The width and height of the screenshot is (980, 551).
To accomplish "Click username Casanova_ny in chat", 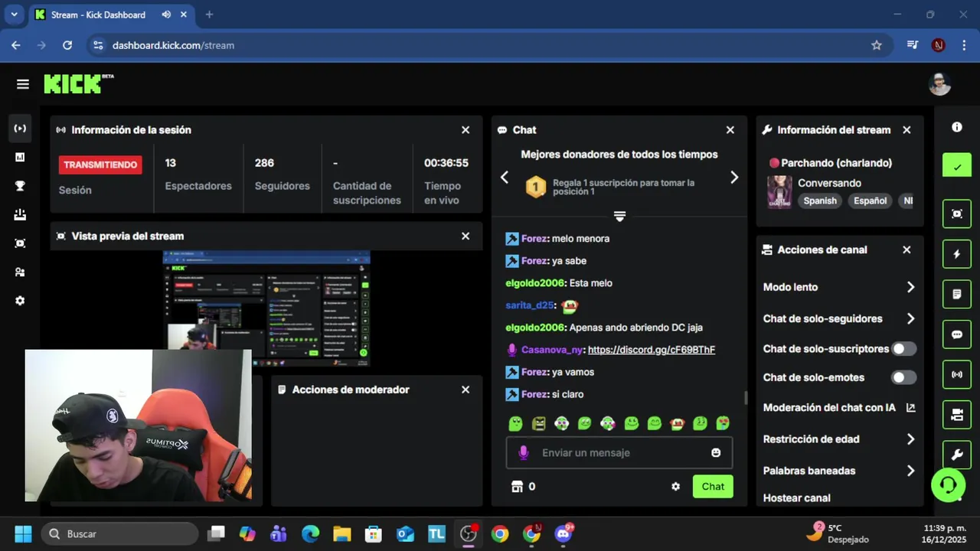I will click(553, 350).
